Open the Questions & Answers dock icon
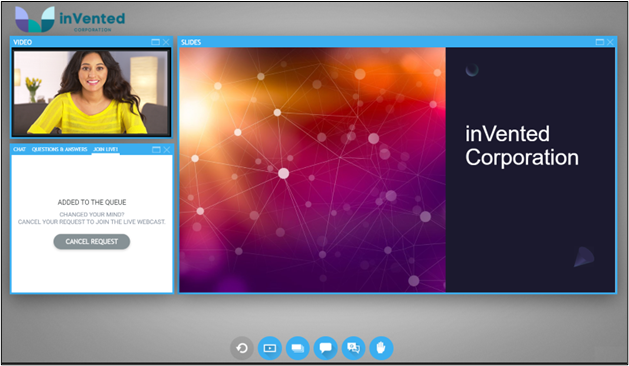629x366 pixels. pyautogui.click(x=353, y=348)
